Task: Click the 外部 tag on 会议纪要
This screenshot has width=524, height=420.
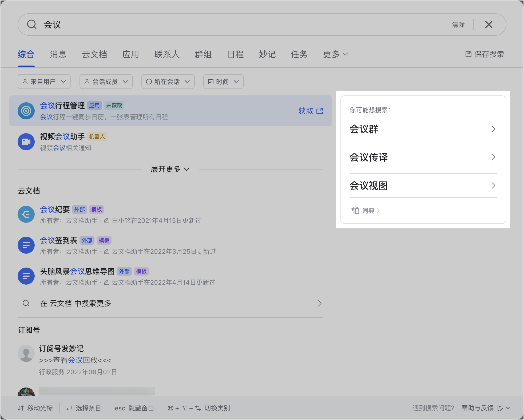Action: coord(80,209)
